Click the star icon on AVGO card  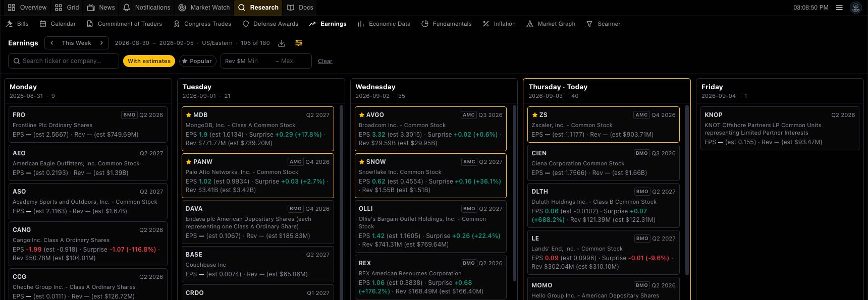[x=362, y=115]
